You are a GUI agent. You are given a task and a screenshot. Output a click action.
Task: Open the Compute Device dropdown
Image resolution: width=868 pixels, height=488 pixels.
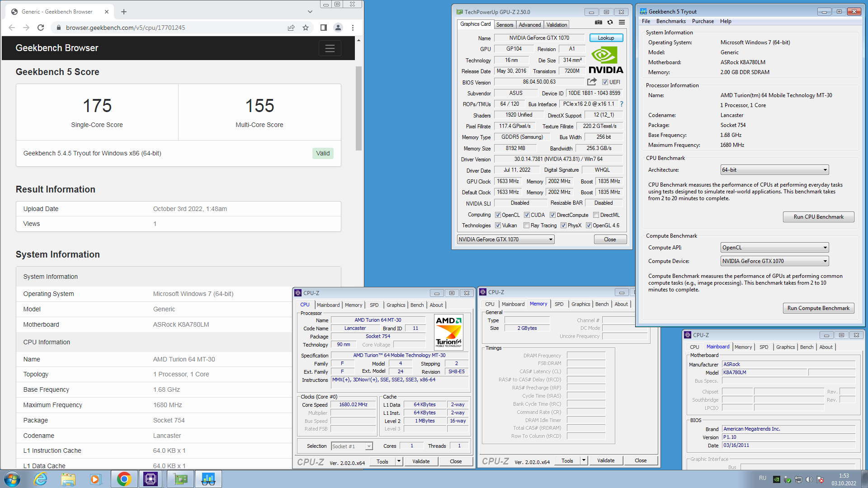click(x=774, y=261)
